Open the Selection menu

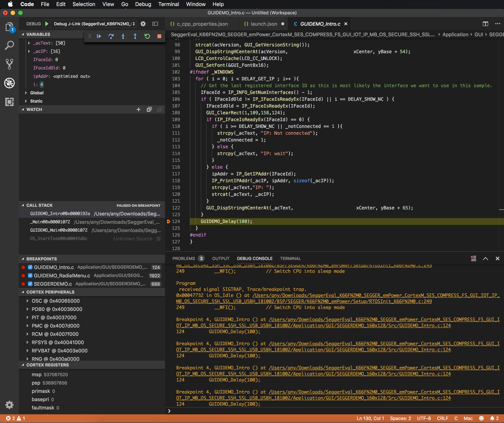(x=84, y=4)
